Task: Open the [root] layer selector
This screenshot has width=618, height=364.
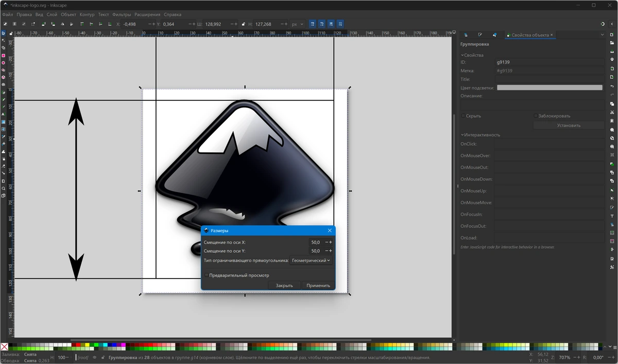Action: click(x=82, y=357)
